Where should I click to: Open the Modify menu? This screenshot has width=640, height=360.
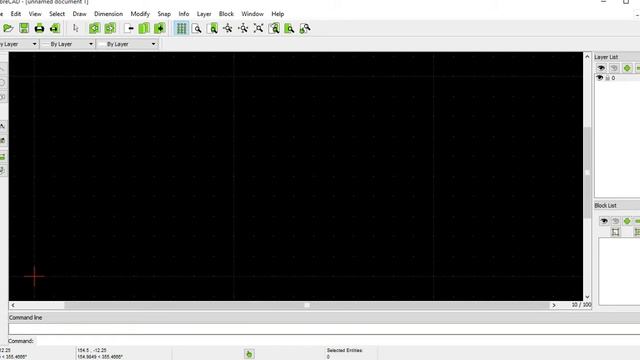pos(140,14)
